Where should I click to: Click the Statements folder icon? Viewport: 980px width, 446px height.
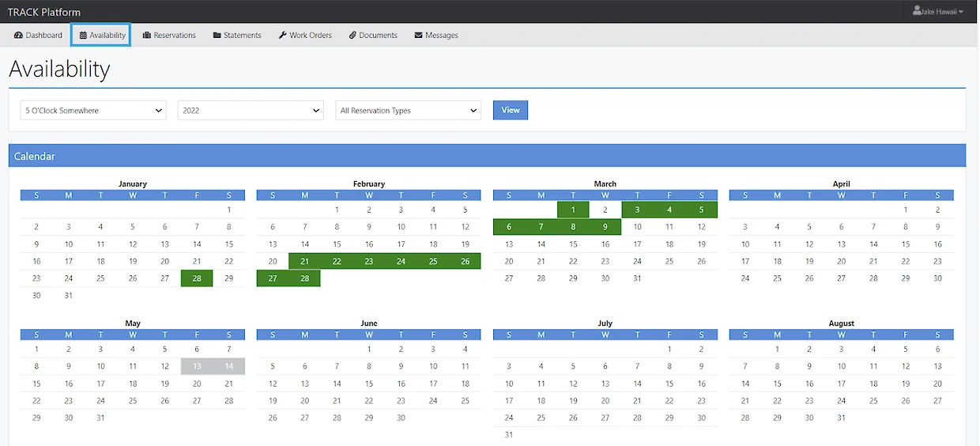(x=217, y=36)
